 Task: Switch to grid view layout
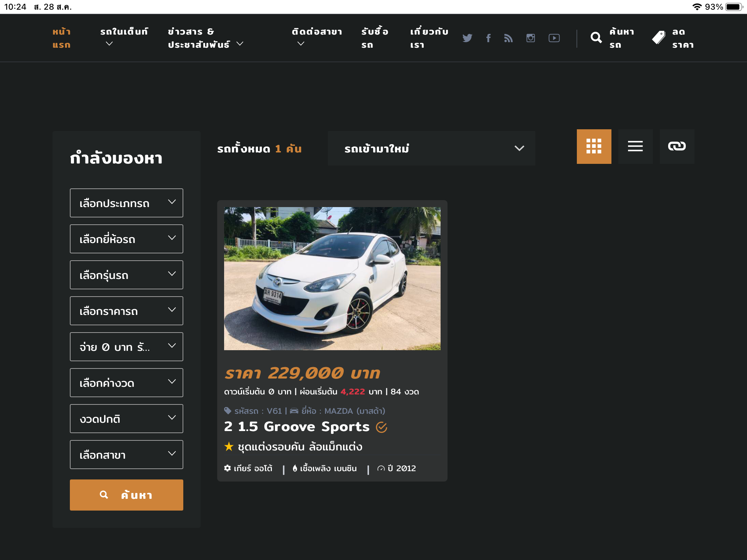(x=594, y=147)
